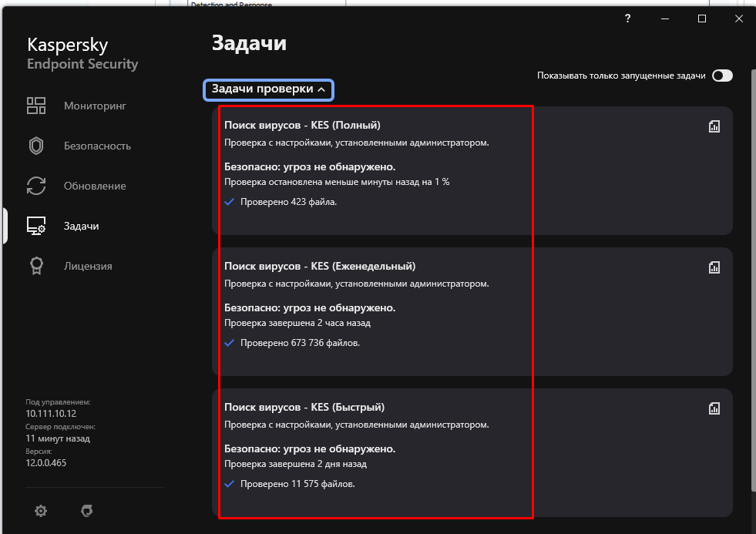Click Проверено 423 файла text
This screenshot has width=756, height=534.
pyautogui.click(x=288, y=202)
